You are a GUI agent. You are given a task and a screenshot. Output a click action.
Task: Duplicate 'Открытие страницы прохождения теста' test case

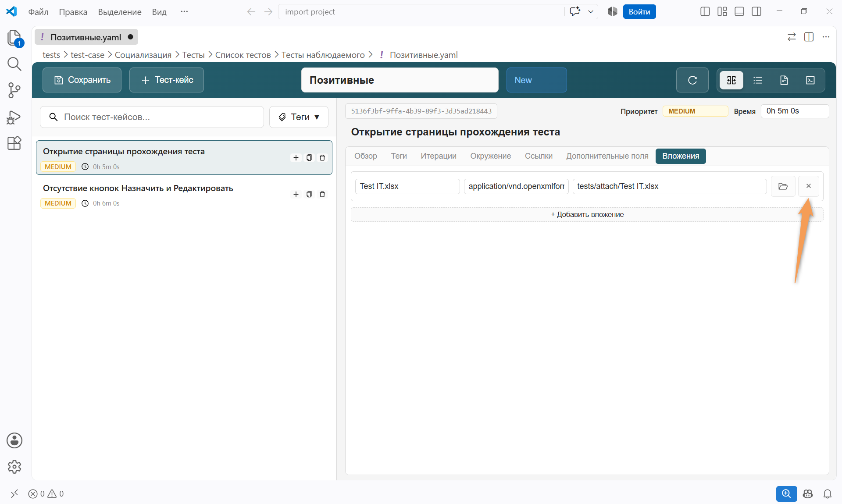pyautogui.click(x=309, y=158)
